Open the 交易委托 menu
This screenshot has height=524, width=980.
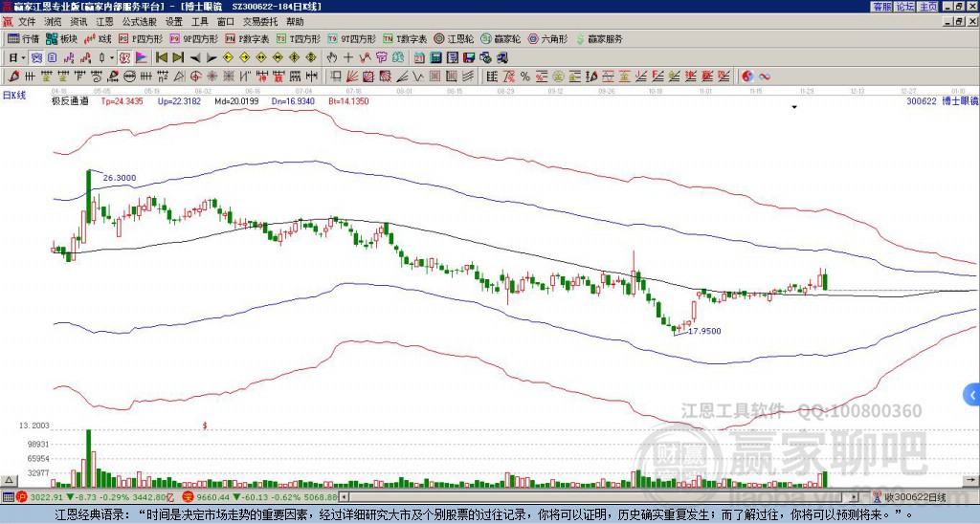(x=260, y=22)
